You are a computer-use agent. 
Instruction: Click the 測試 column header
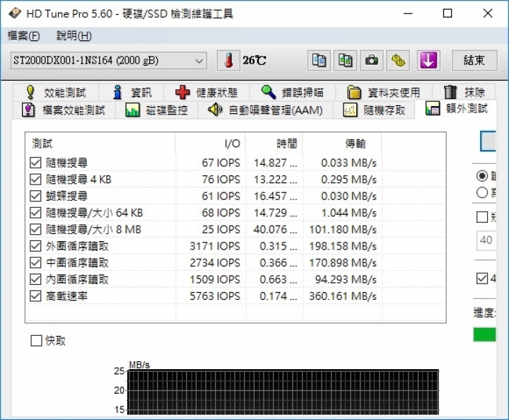point(100,144)
